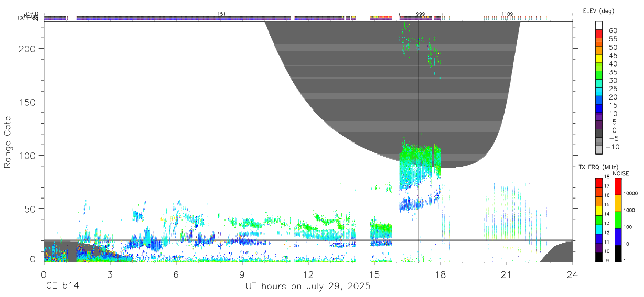This screenshot has width=644, height=297.
Task: Click the '18' hour tick on the UT axis
Action: click(440, 273)
